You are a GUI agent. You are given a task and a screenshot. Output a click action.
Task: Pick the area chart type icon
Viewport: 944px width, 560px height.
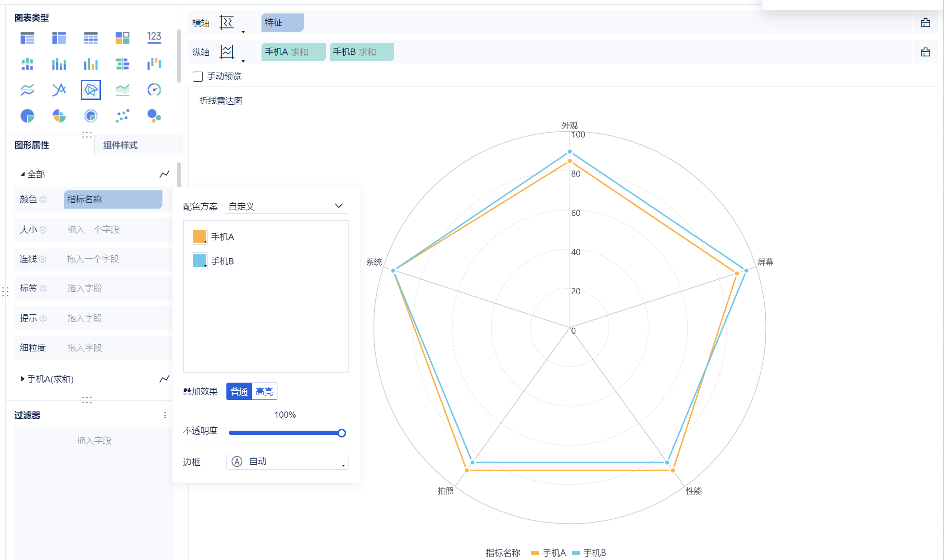pyautogui.click(x=123, y=90)
